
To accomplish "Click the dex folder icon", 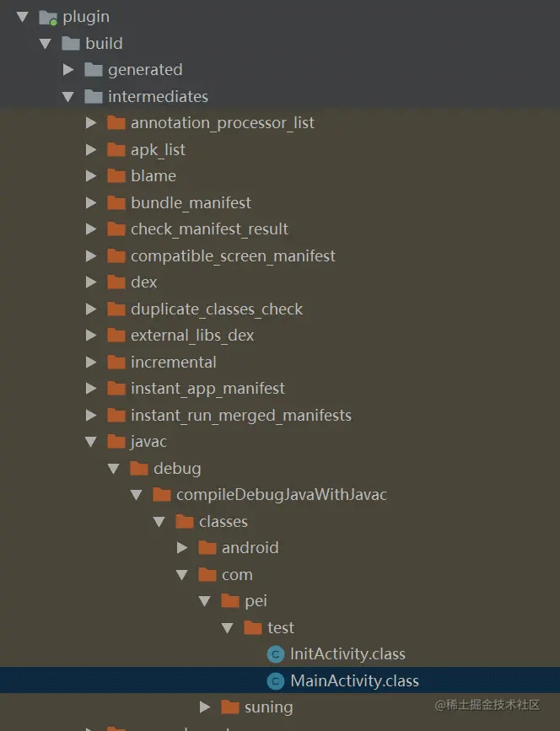I will tap(116, 282).
